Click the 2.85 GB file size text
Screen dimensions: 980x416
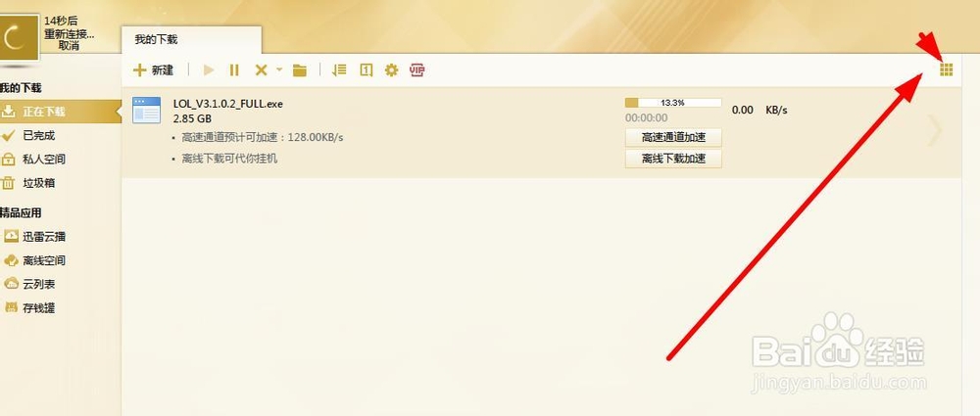(192, 118)
